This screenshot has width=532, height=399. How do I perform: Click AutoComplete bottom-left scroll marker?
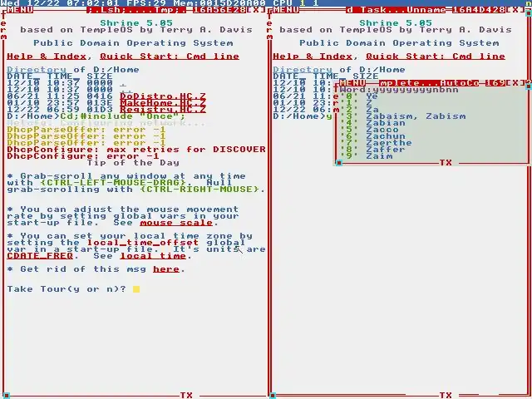click(339, 163)
